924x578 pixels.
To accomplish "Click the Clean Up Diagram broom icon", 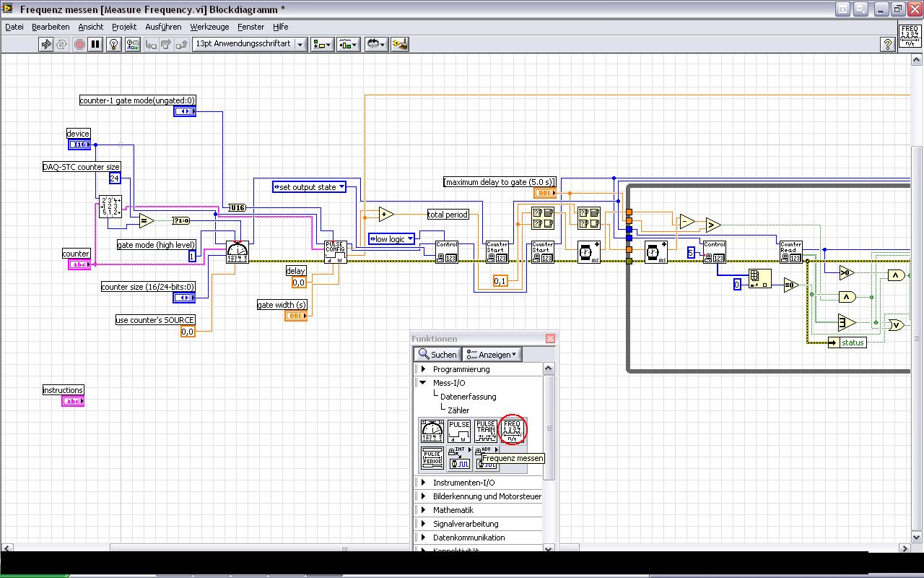I will (400, 44).
